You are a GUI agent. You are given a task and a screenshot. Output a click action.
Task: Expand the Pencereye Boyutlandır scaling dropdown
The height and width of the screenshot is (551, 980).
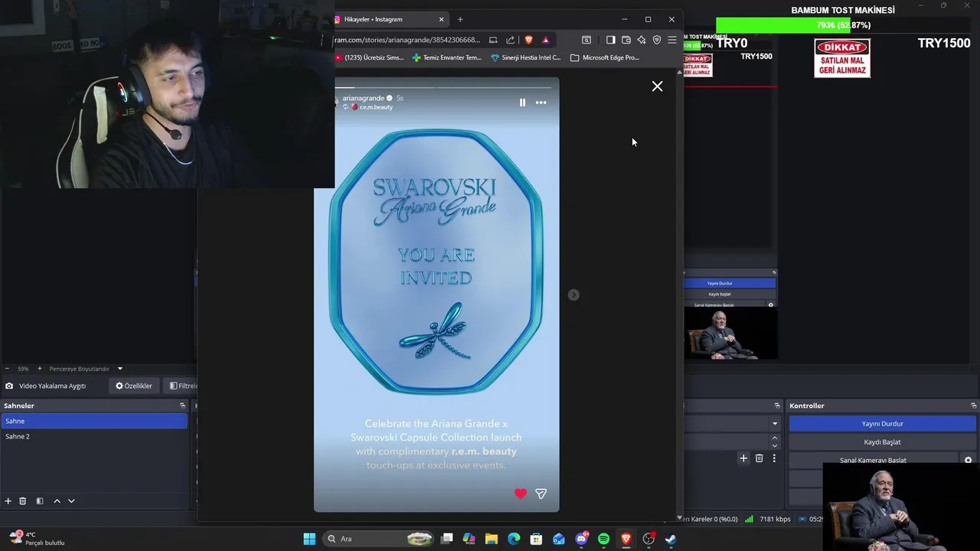click(119, 369)
